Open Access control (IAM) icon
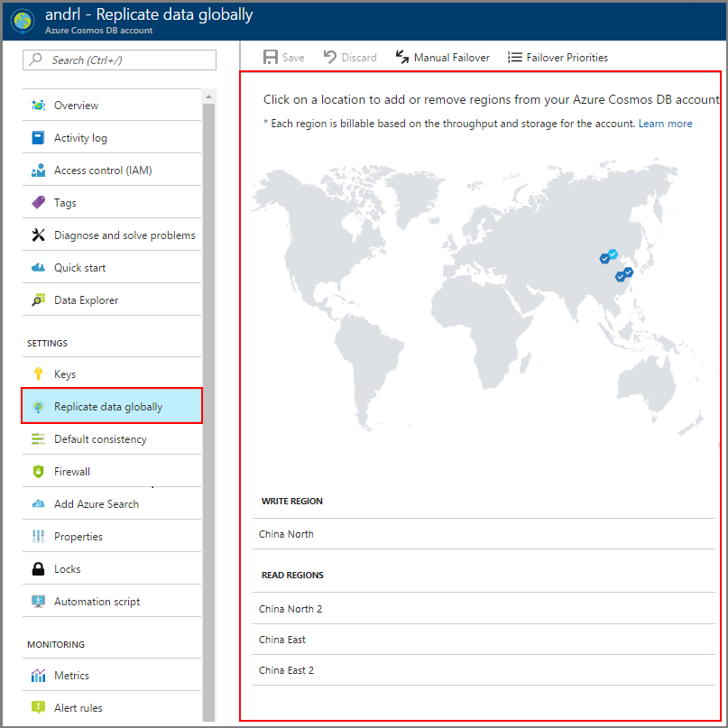The height and width of the screenshot is (728, 728). click(38, 170)
